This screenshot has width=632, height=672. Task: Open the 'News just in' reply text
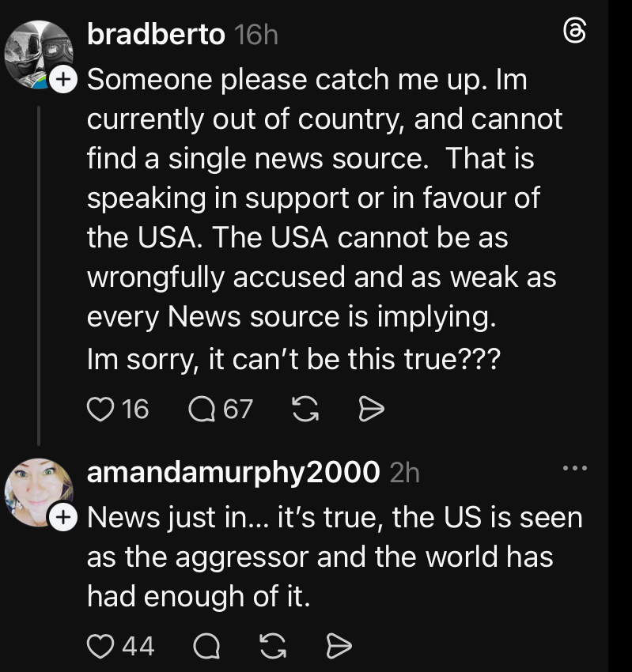pos(332,557)
